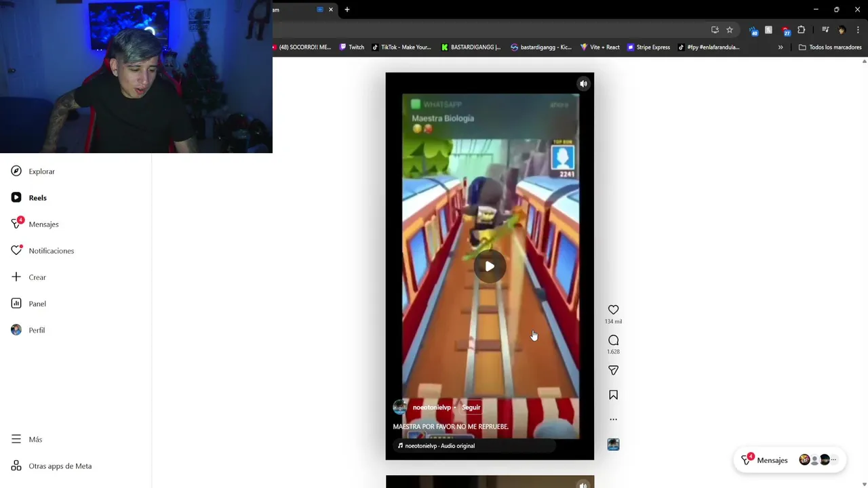The width and height of the screenshot is (868, 488).
Task: Select the Reels sidebar item
Action: 29,198
